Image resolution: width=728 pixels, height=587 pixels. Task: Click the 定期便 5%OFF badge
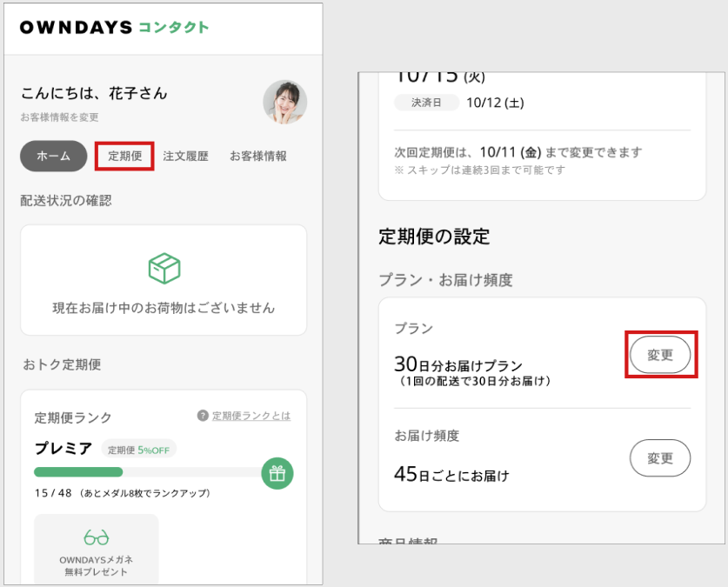tap(139, 450)
